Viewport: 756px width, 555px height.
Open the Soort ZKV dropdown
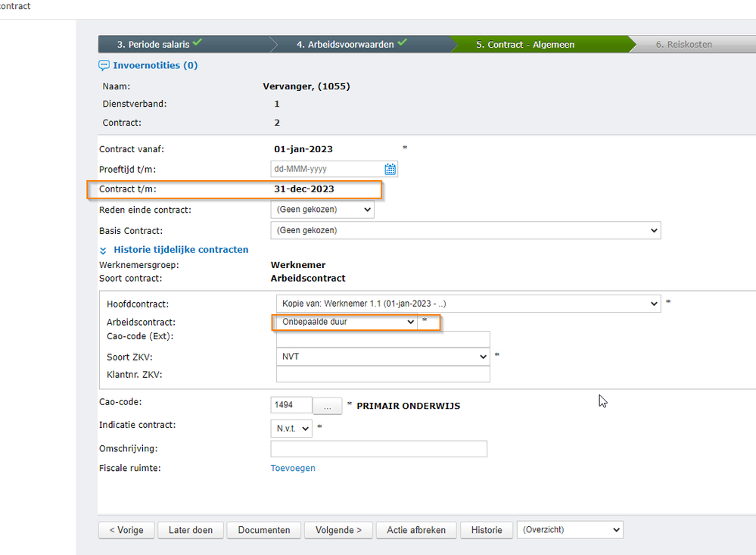[x=383, y=356]
